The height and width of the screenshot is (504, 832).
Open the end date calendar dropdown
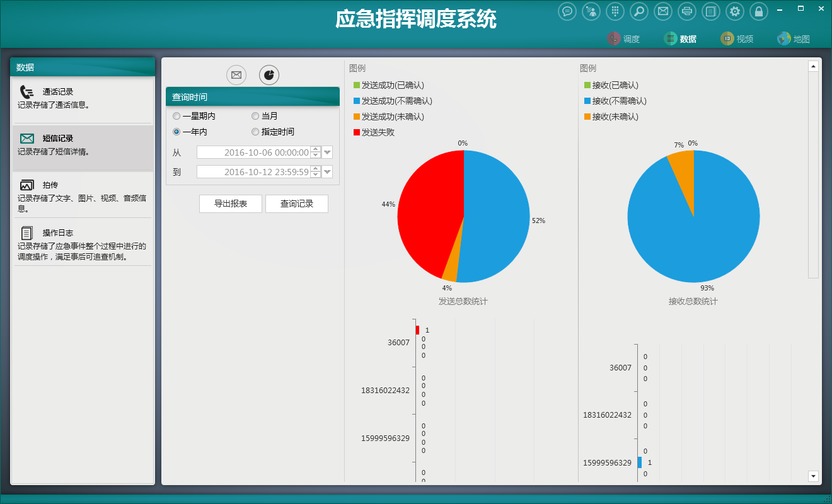[327, 172]
